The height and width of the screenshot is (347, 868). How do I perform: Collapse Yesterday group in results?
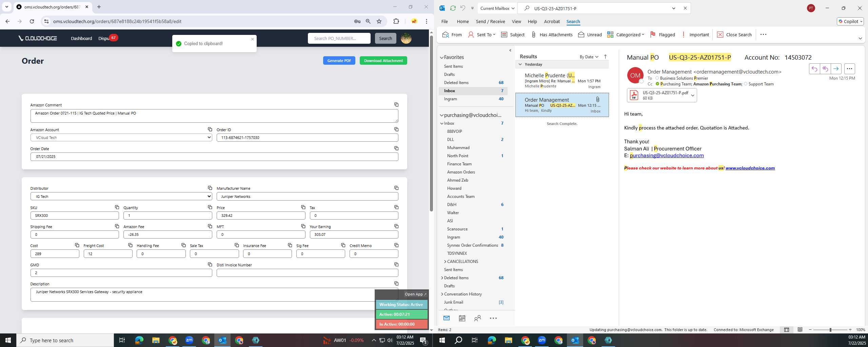(x=520, y=64)
